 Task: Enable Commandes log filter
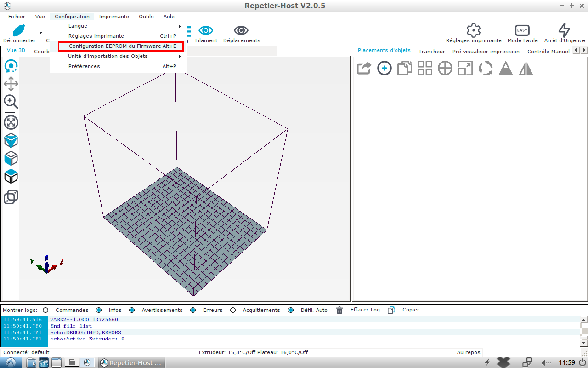pos(45,310)
